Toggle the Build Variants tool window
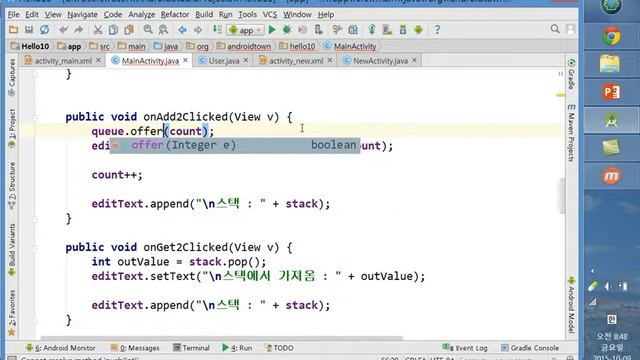 point(12,250)
